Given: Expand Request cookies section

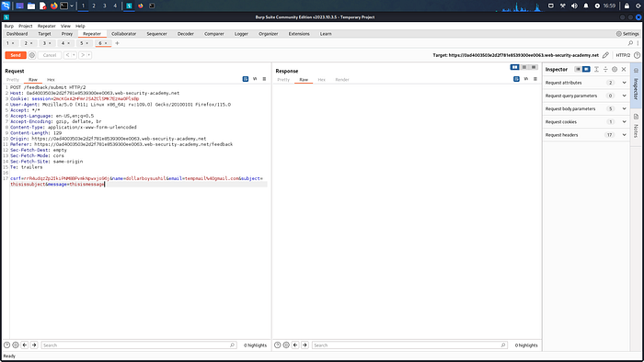Looking at the screenshot, I should [586, 122].
